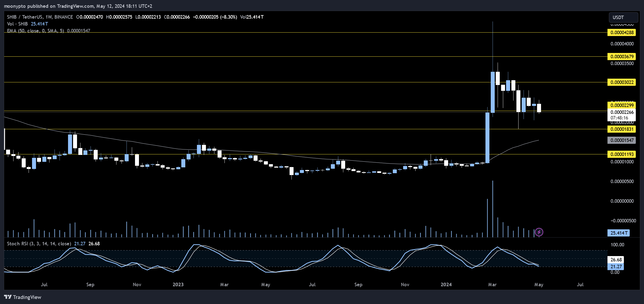Click the 2023 label on the time axis

point(178,285)
